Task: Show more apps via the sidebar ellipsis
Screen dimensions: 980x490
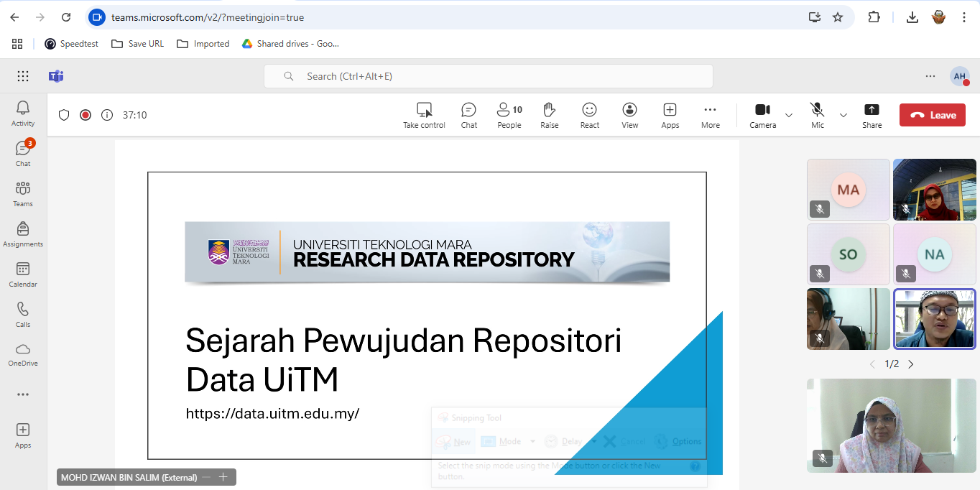Action: pyautogui.click(x=23, y=394)
